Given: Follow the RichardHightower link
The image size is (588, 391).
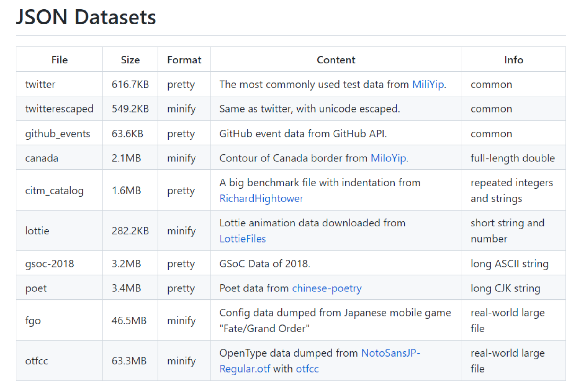Looking at the screenshot, I should 261,198.
